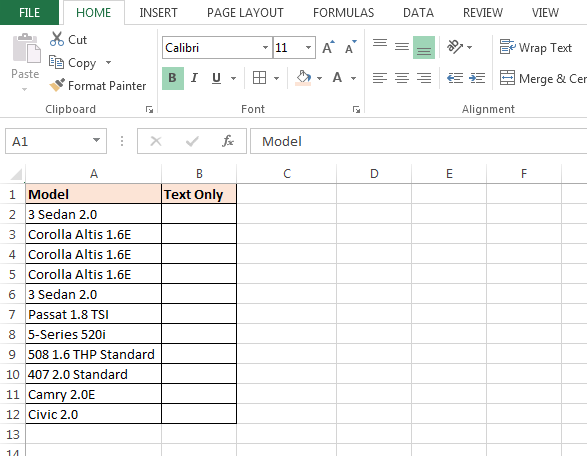Click the formula bar containing Model
The width and height of the screenshot is (587, 456).
418,141
